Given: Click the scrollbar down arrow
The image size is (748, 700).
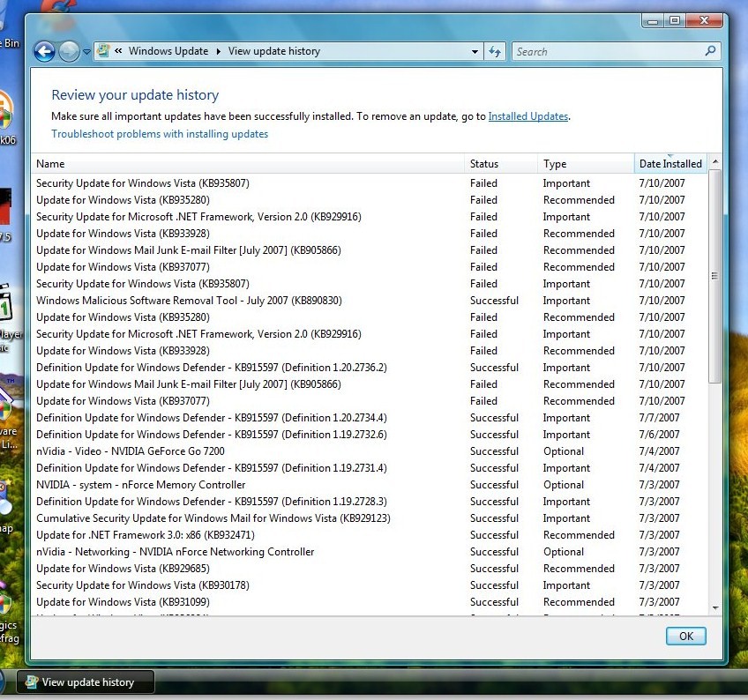Looking at the screenshot, I should [715, 608].
